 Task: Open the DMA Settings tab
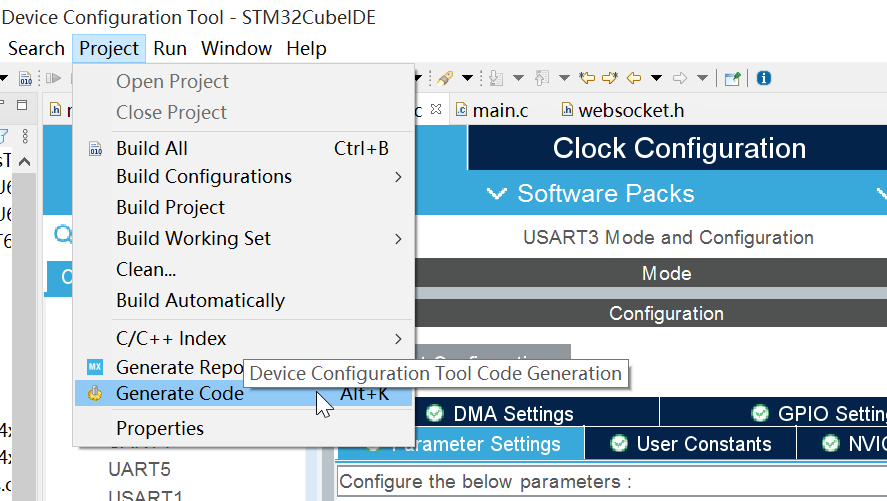click(513, 414)
